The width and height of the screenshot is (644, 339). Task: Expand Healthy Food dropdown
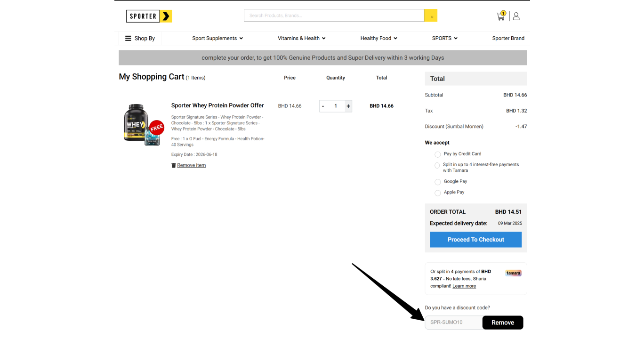click(378, 38)
